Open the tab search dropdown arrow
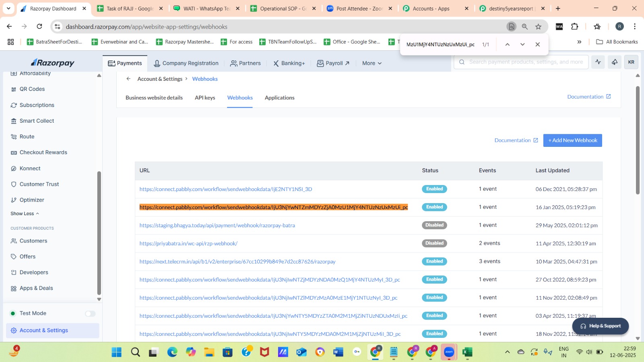The height and width of the screenshot is (362, 644). pyautogui.click(x=8, y=8)
